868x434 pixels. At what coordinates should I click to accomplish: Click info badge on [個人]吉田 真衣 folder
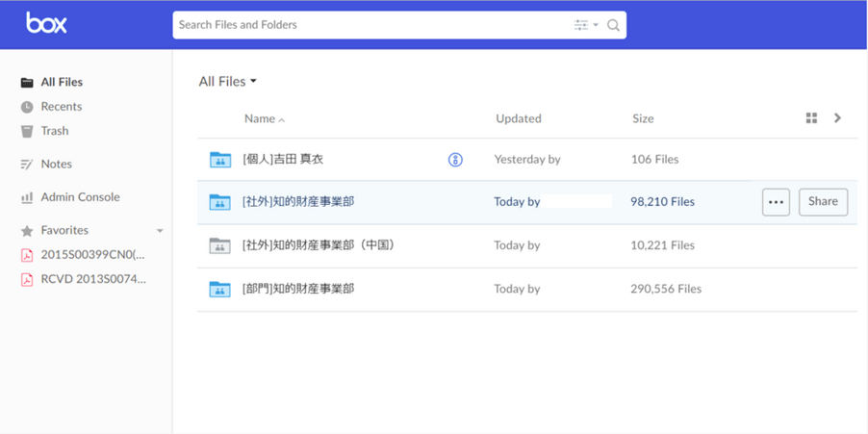pos(455,160)
